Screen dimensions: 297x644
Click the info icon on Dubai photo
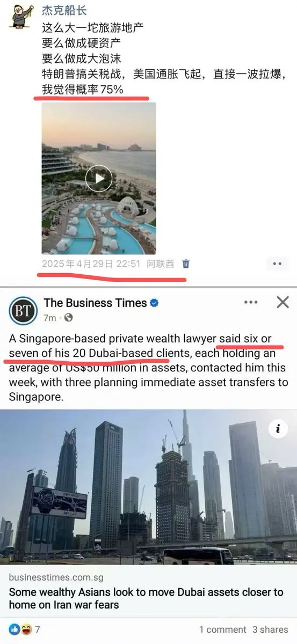tap(278, 428)
